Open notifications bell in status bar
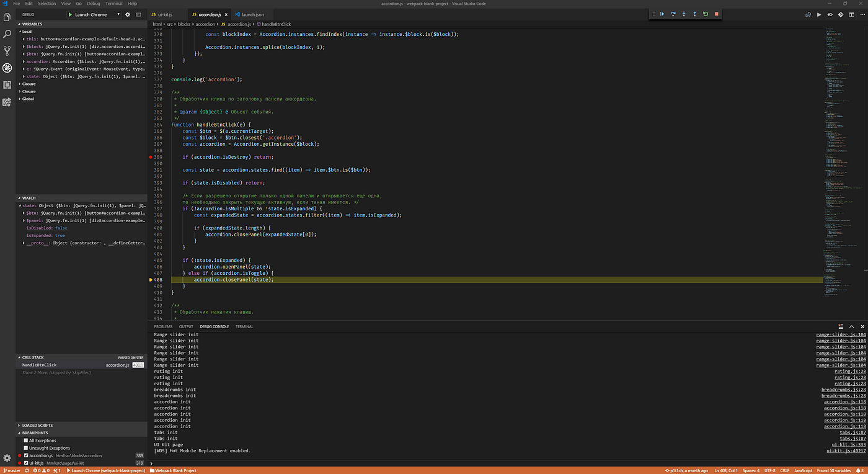 coord(859,470)
